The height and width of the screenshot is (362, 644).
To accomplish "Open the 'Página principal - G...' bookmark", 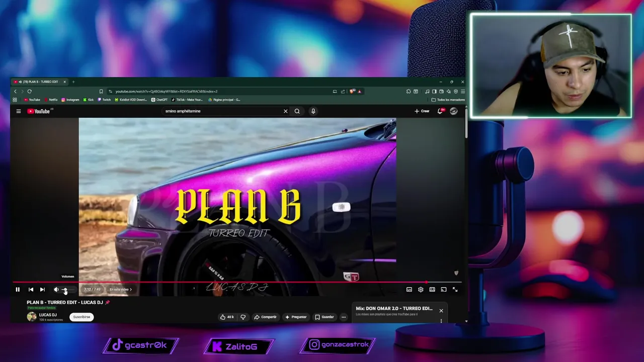I will click(x=224, y=100).
